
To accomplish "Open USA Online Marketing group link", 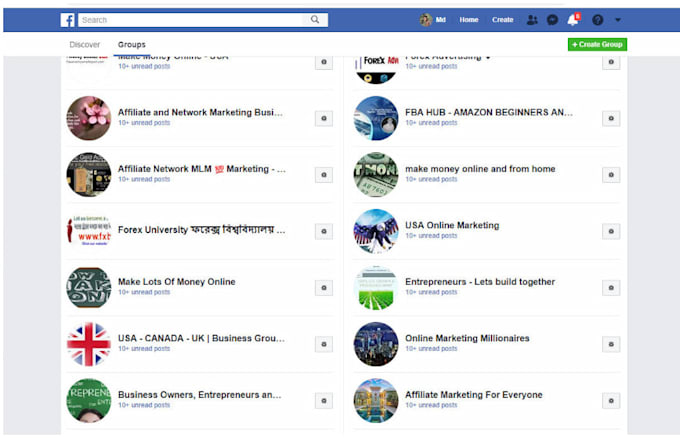I will click(x=452, y=226).
